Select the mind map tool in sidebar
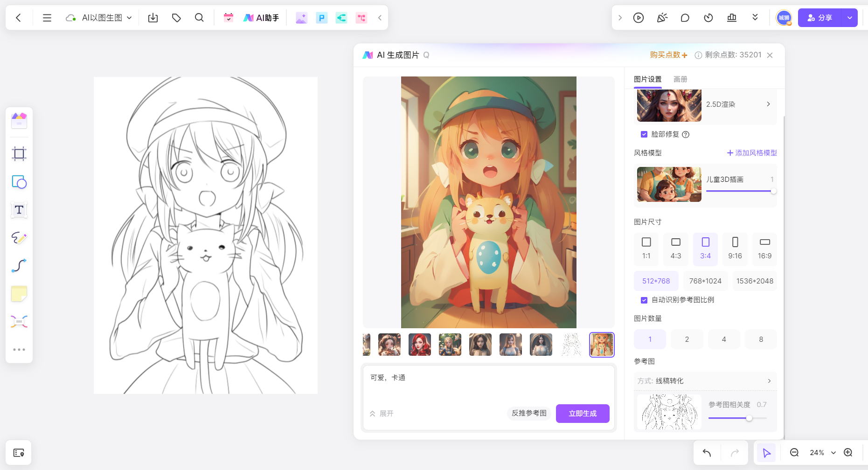868x470 pixels. pos(19,322)
